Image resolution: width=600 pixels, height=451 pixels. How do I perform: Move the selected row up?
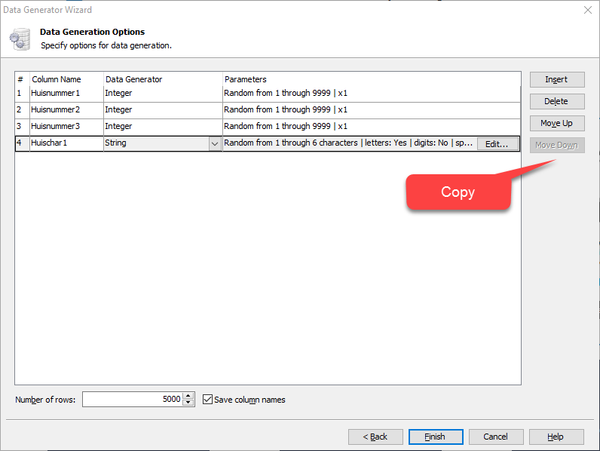click(557, 123)
